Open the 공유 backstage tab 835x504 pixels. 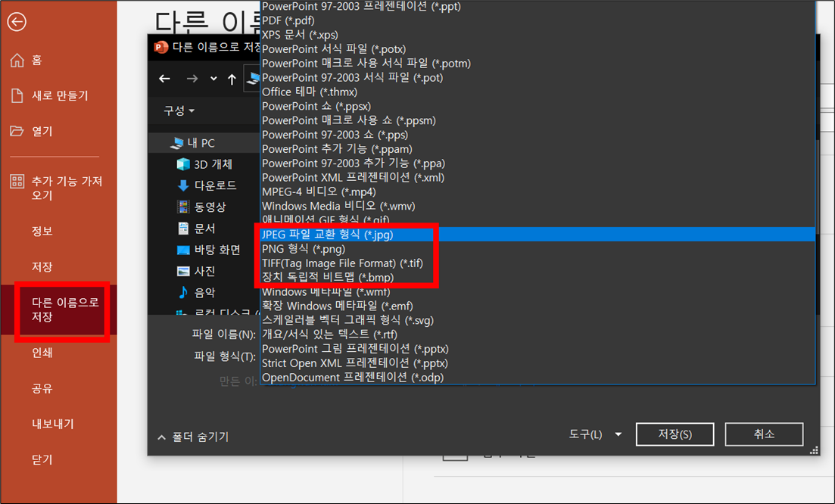(42, 388)
